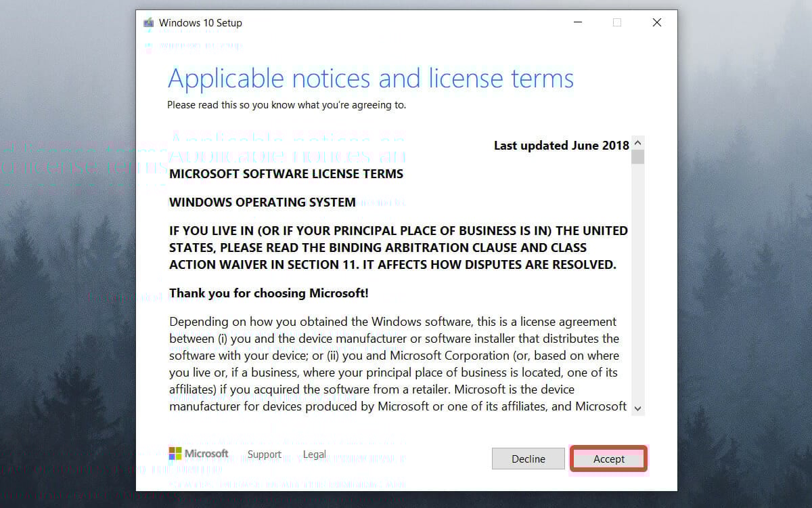The width and height of the screenshot is (812, 508).
Task: Click the 'MICROSOFT SOFTWARE LICENSE TERMS' heading
Action: coord(286,174)
